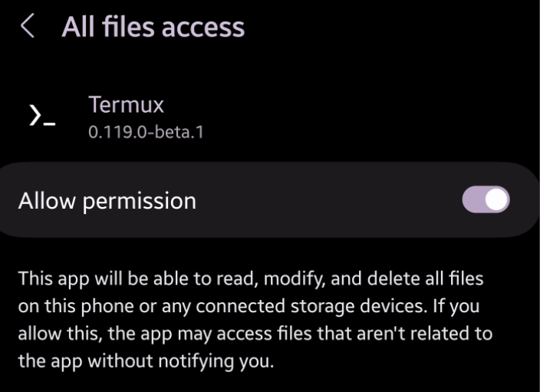Disable the Allow permission switch

(x=486, y=199)
